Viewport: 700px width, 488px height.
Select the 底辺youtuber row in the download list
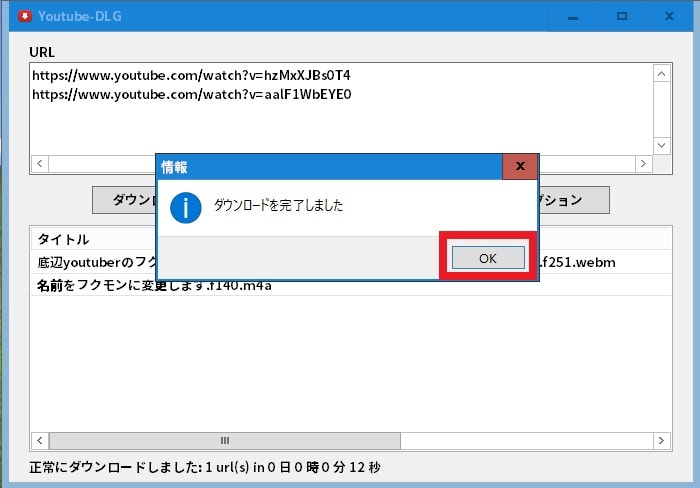351,262
